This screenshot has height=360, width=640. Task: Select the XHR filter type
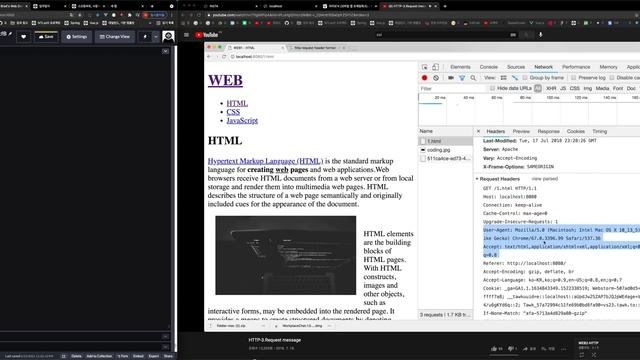point(551,88)
